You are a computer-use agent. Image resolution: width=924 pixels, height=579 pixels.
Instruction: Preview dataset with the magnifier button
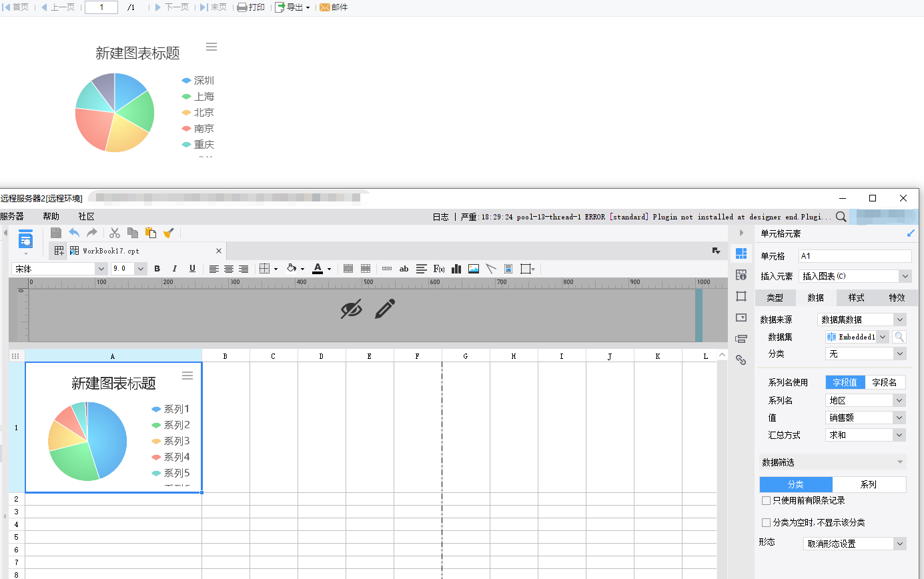[x=900, y=338]
